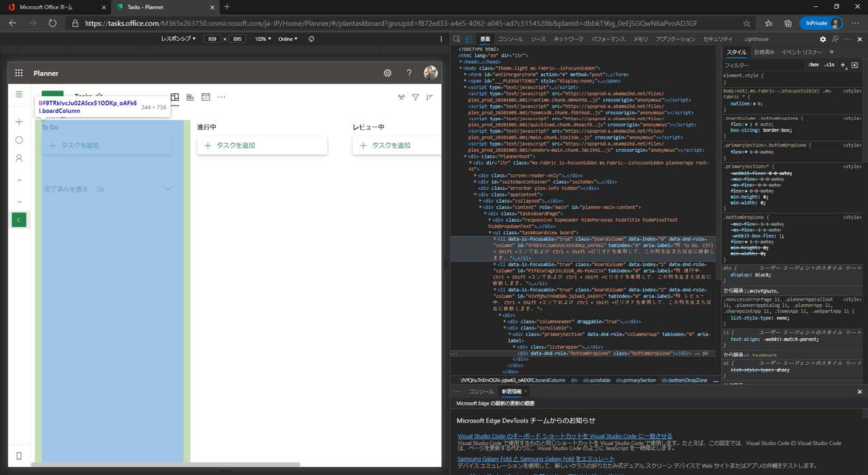Collapse the second sidebar chevron section
This screenshot has width=868, height=475.
click(x=19, y=202)
